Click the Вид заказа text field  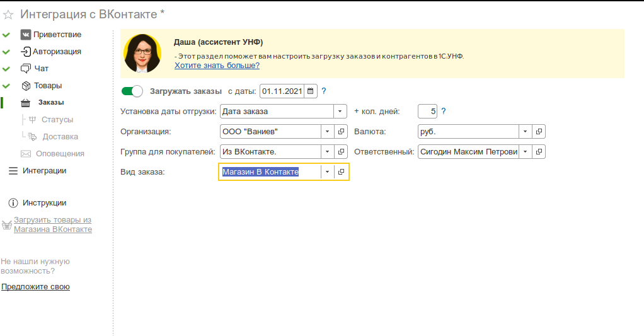tap(270, 171)
